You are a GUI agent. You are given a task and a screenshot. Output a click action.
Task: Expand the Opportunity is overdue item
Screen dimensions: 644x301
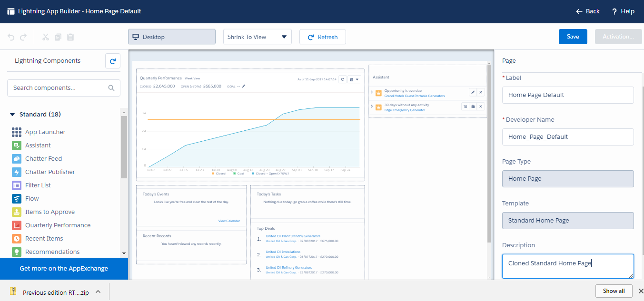pyautogui.click(x=371, y=93)
